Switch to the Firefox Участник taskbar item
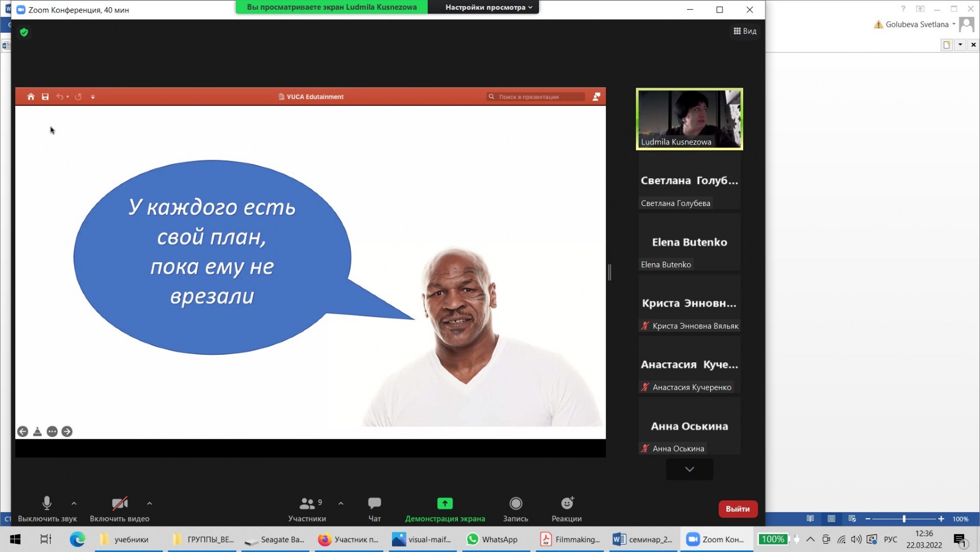The height and width of the screenshot is (552, 980). click(349, 539)
